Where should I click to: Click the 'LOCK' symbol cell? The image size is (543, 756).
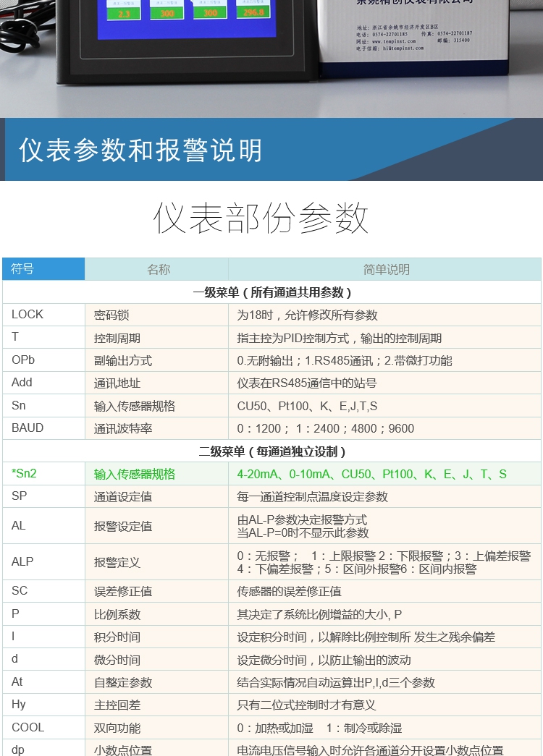43,315
